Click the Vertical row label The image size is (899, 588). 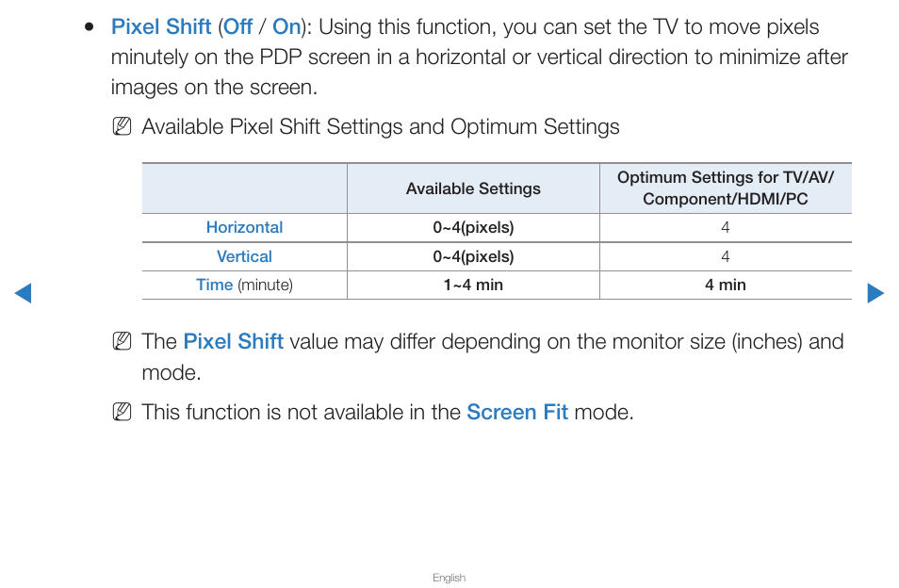[x=244, y=256]
